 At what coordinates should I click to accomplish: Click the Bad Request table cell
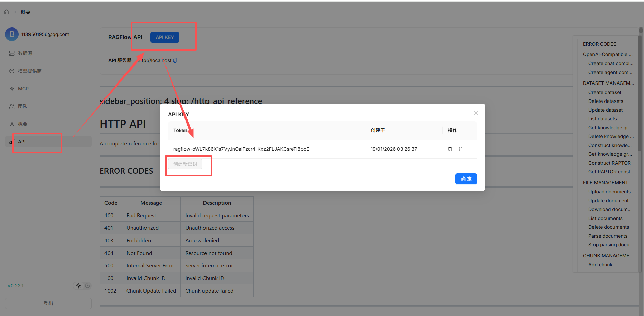click(x=151, y=215)
